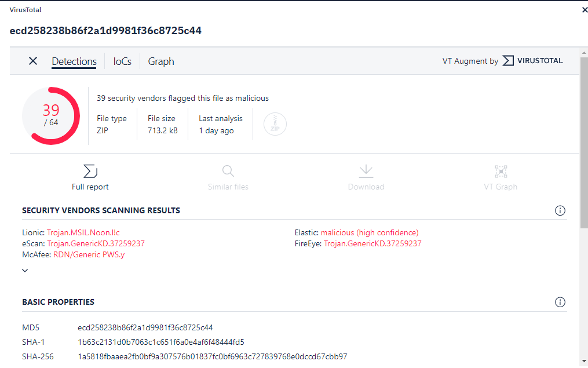Switch to the Detections tab

point(74,61)
